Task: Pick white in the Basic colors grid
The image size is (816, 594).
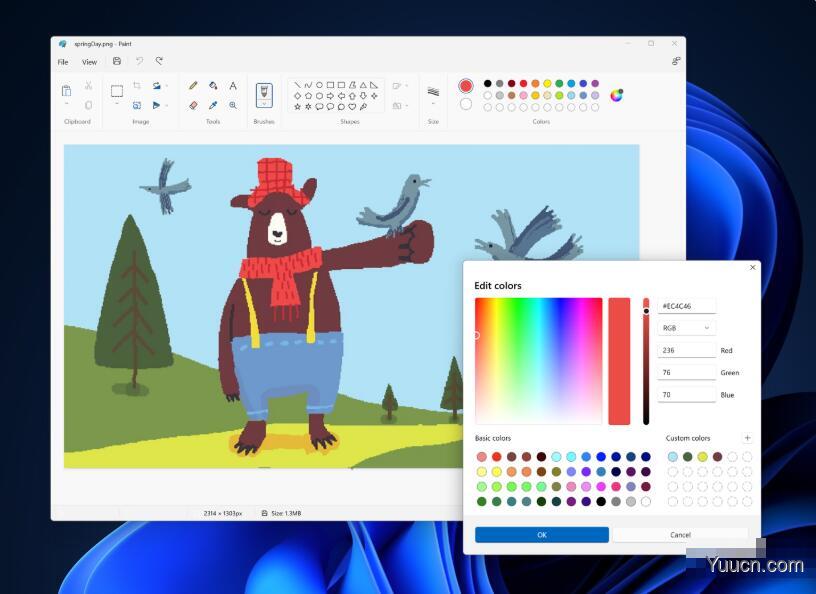Action: pos(646,501)
